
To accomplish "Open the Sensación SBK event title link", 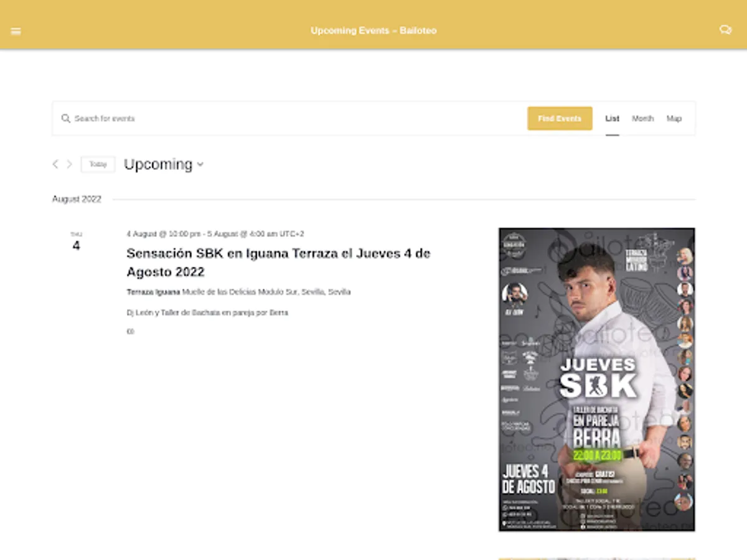I will (x=278, y=262).
